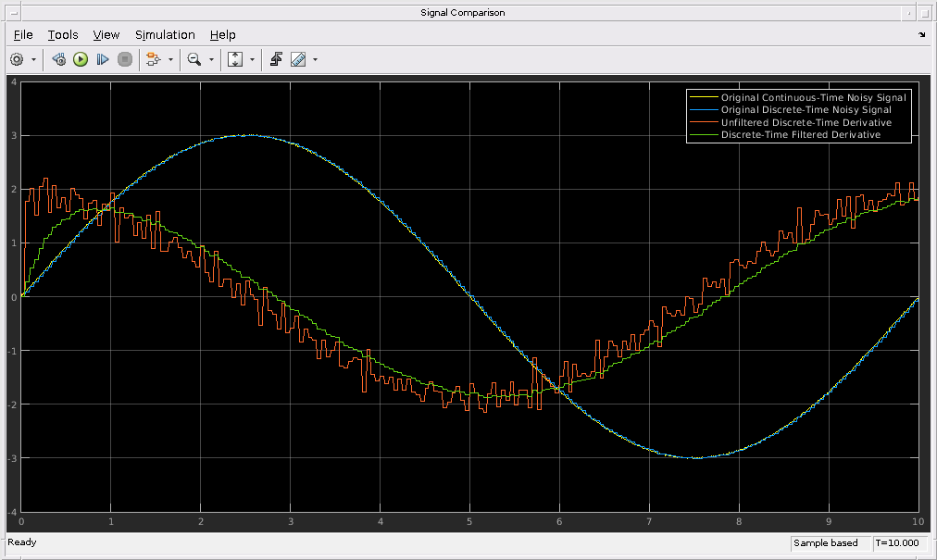
Task: Click the Triggers icon in toolbar
Action: coord(276,59)
